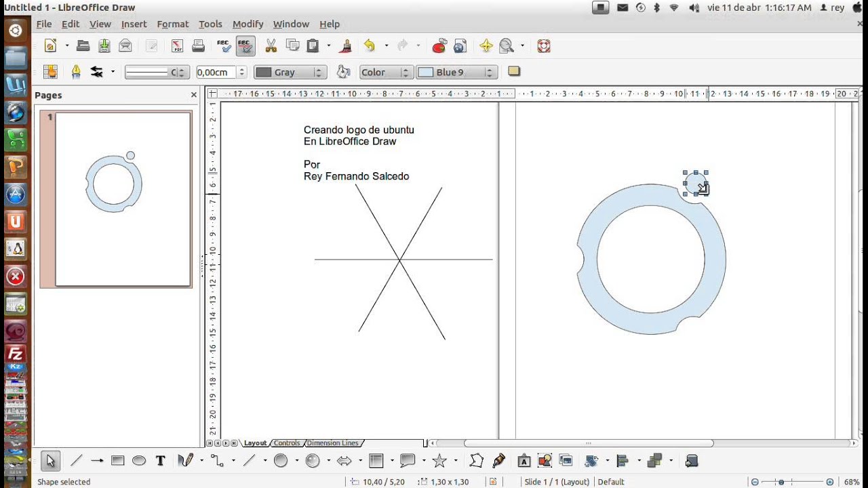Toggle the Shadow button
The image size is (868, 488).
[514, 72]
